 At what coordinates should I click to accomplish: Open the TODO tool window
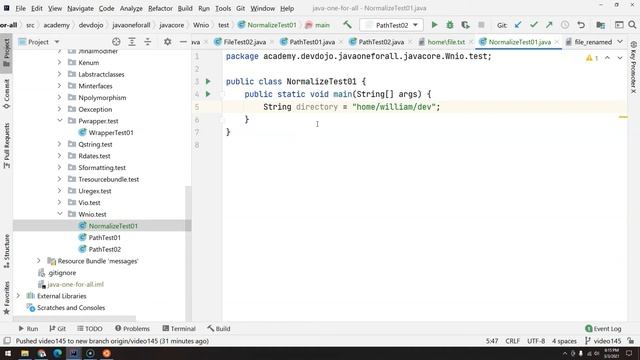(90, 329)
